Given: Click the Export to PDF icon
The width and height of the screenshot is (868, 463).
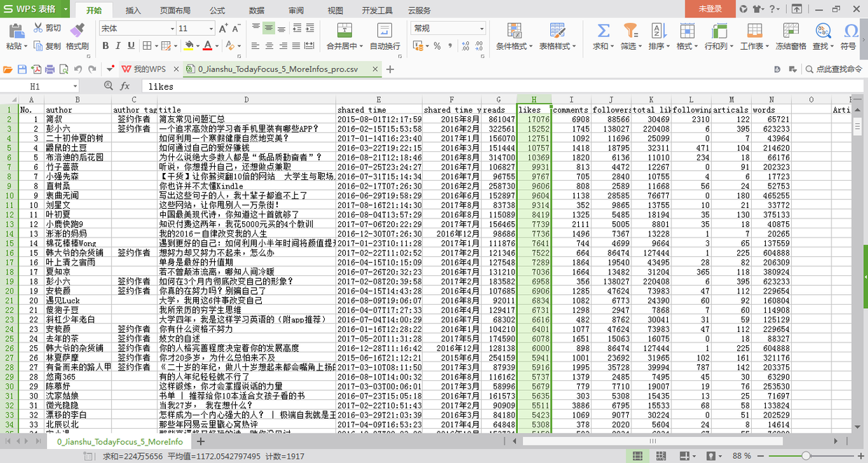Looking at the screenshot, I should [36, 69].
